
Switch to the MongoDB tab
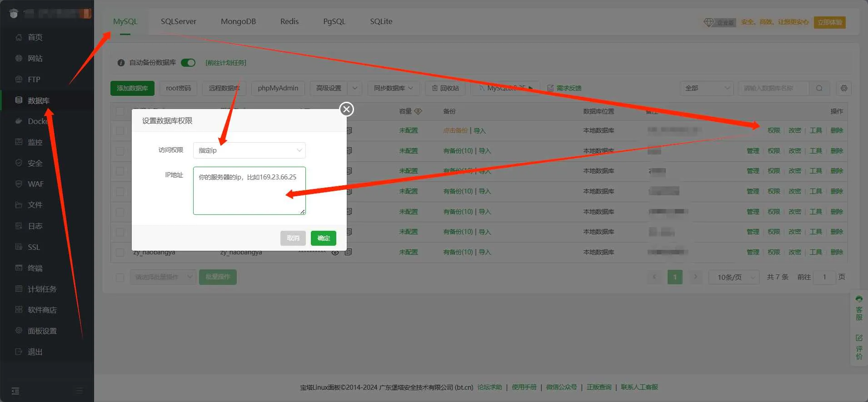pyautogui.click(x=238, y=21)
